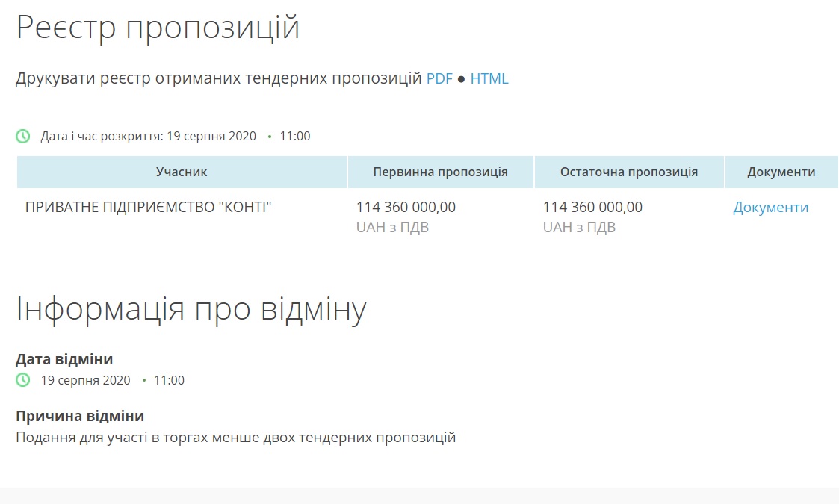Open the 'Документи' link in the КОНТІ row

pos(770,208)
